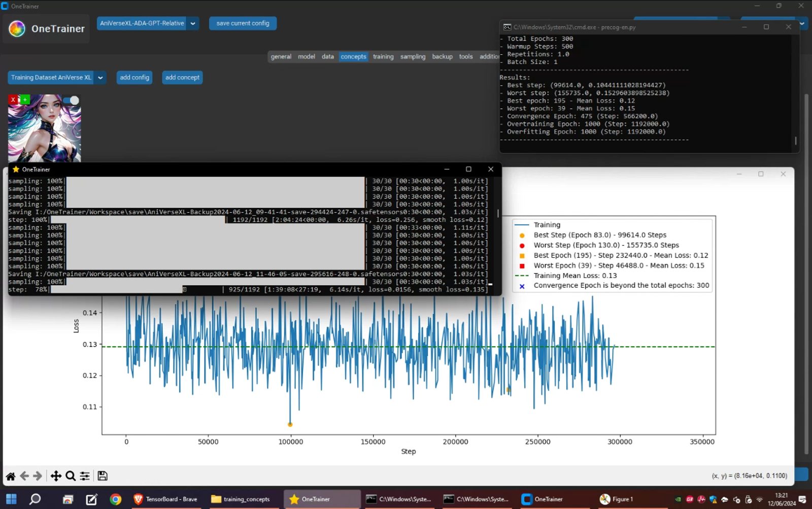Switch to the model tab
The width and height of the screenshot is (812, 509).
[306, 57]
